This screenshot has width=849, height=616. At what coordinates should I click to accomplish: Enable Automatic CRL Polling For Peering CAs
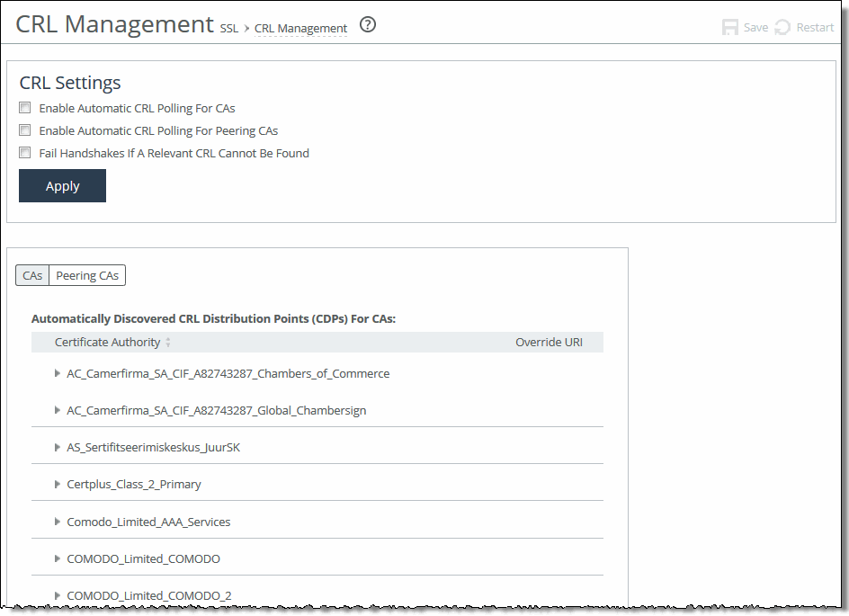pyautogui.click(x=24, y=130)
